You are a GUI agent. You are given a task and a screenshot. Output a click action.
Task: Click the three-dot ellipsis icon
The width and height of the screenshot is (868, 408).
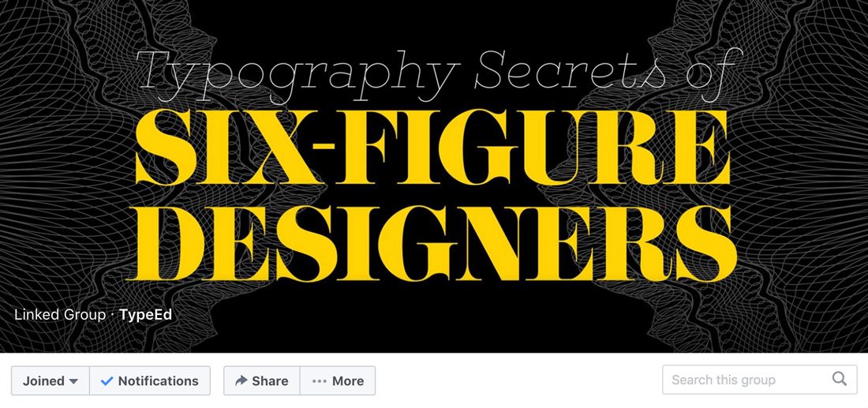click(x=319, y=381)
